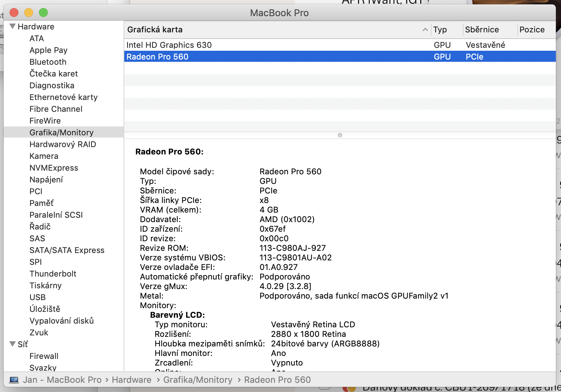
Task: Open Úložiště storage info
Action: tap(45, 309)
